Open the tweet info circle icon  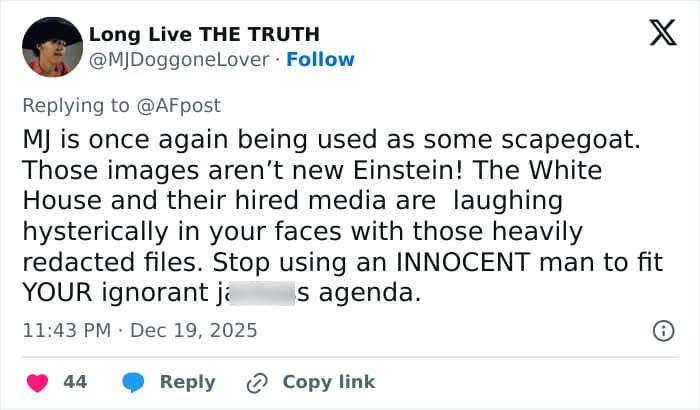[x=661, y=330]
